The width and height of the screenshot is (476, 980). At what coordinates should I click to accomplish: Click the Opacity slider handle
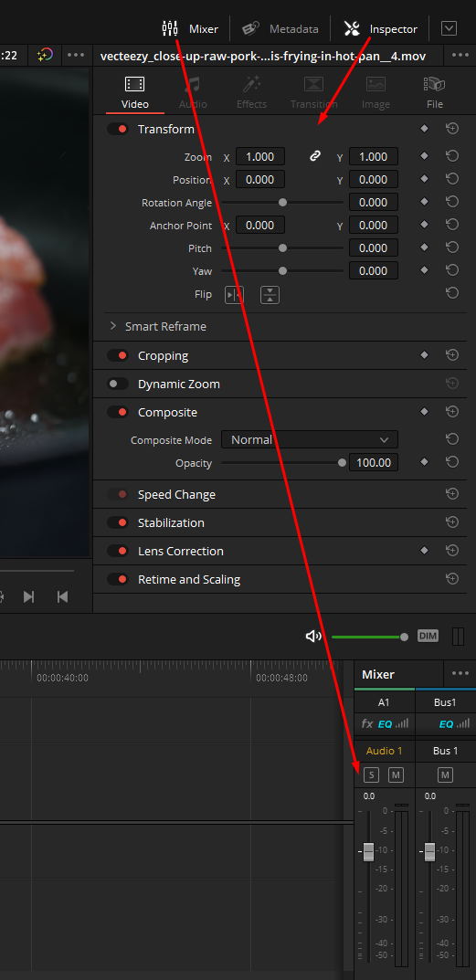point(342,463)
